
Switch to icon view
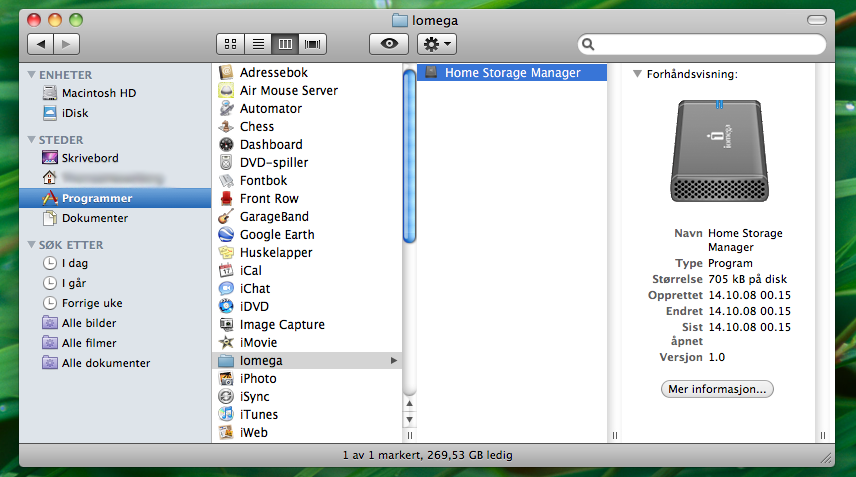click(230, 44)
